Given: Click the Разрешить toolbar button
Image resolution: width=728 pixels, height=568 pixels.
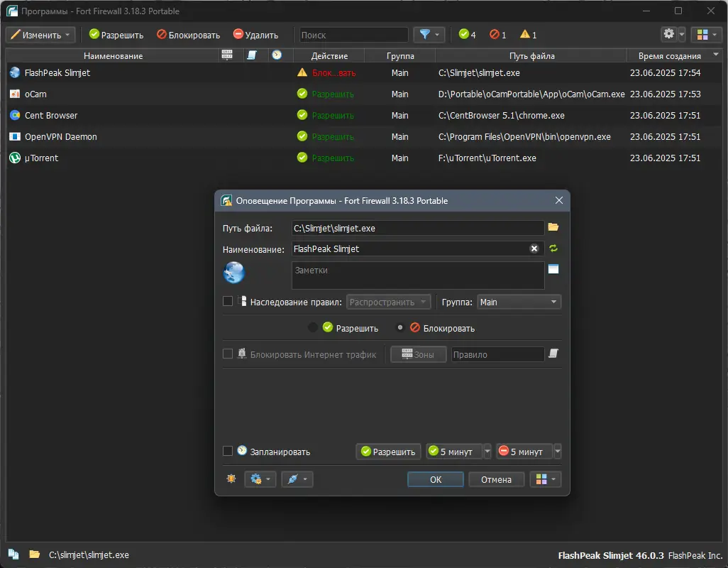Looking at the screenshot, I should [x=116, y=35].
